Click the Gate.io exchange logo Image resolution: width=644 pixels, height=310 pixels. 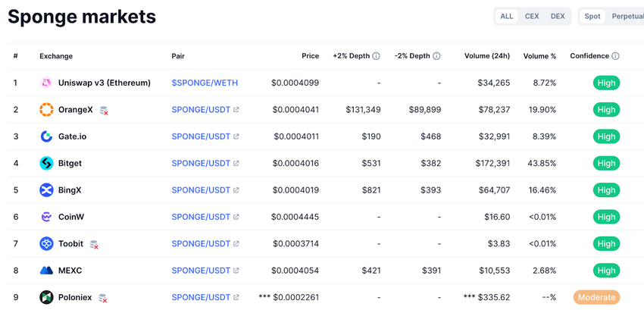46,136
